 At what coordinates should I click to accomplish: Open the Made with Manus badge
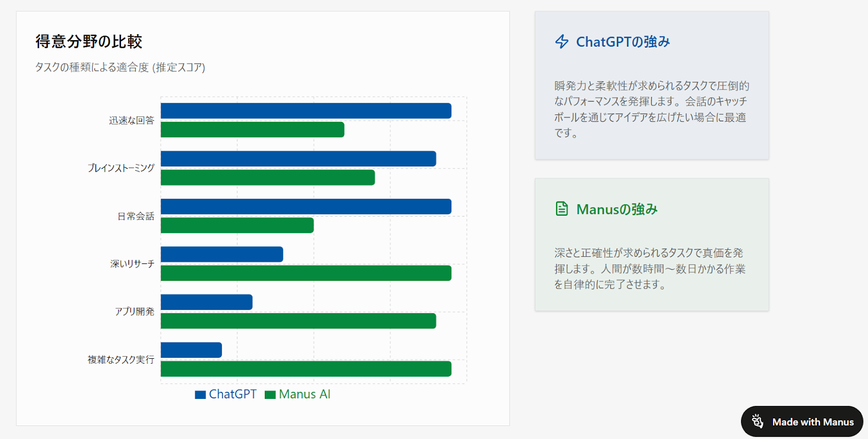click(802, 421)
